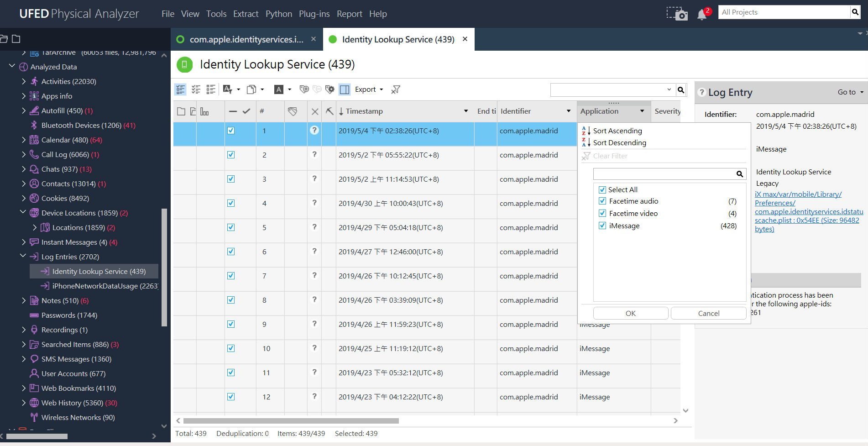Image resolution: width=868 pixels, height=446 pixels.
Task: Open the manage tags gear icon
Action: point(330,89)
